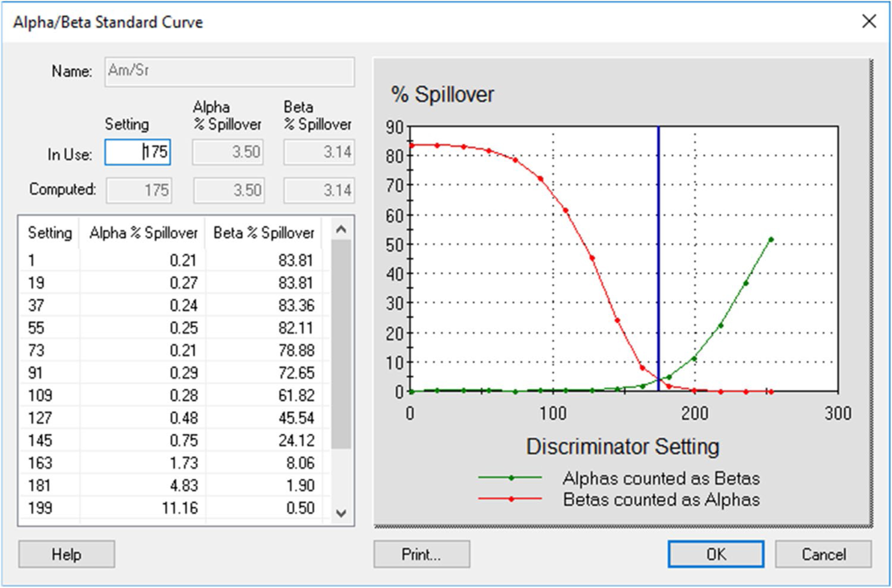Screen dimensions: 892x588
Task: Click the Beta % Spillover column header
Action: click(x=263, y=233)
